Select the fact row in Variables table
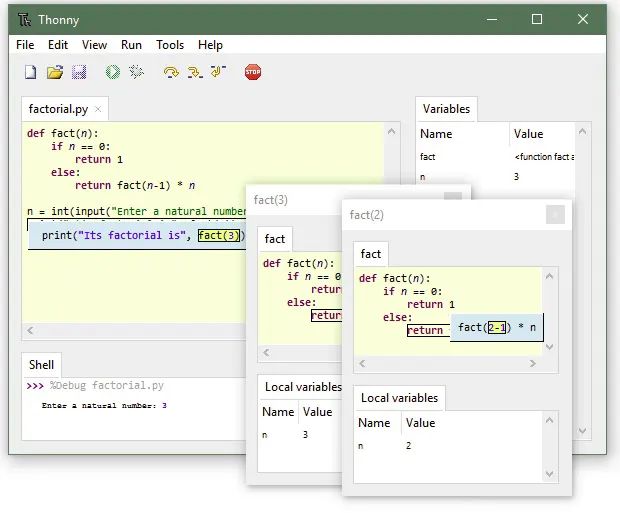 click(x=496, y=157)
